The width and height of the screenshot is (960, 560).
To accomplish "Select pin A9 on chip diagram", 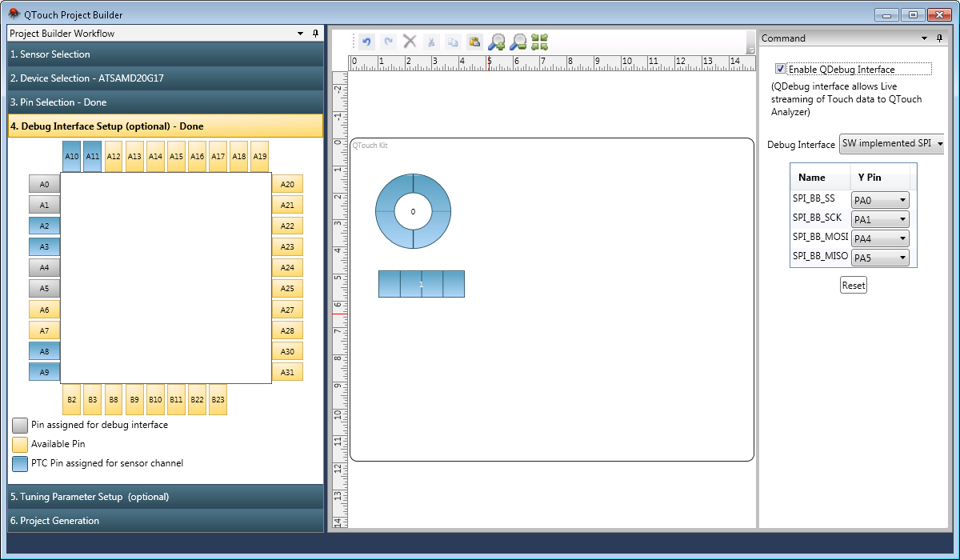I will coord(45,372).
